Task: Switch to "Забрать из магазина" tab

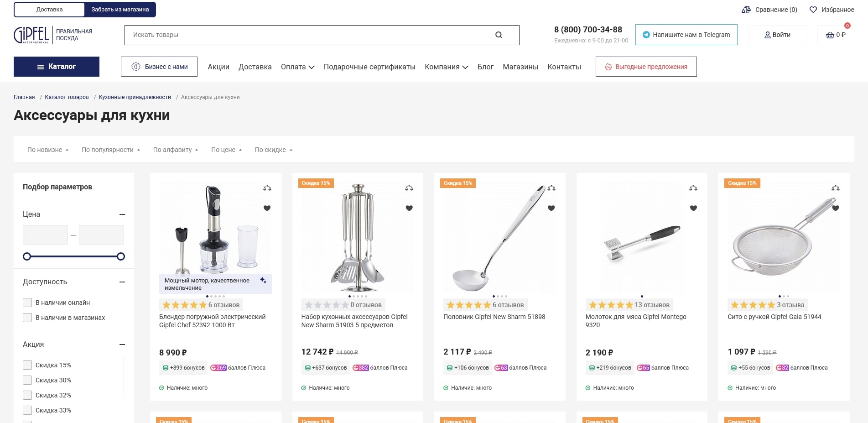Action: coord(120,10)
